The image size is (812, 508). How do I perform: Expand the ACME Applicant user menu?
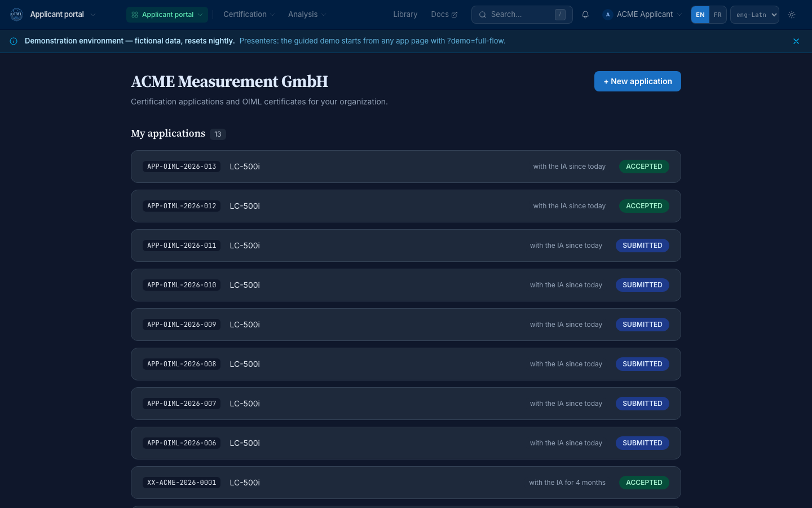pos(643,15)
